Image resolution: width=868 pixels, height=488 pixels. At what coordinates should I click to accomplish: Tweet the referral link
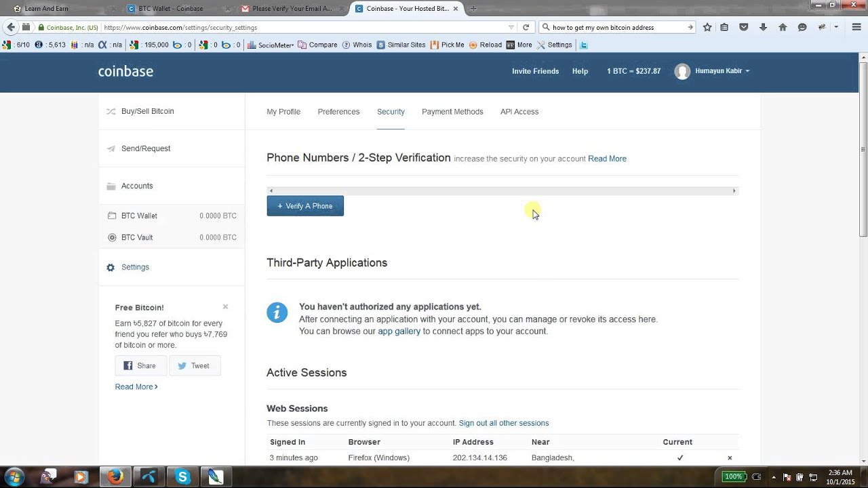(x=195, y=365)
